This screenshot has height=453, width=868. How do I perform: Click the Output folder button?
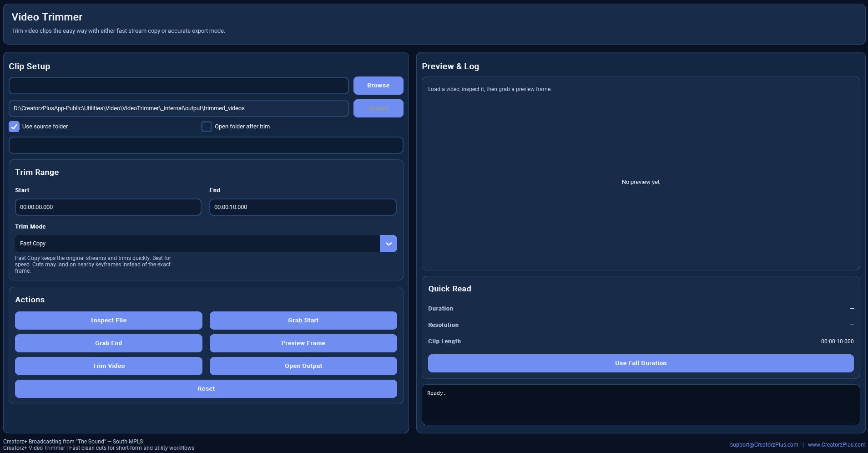(x=378, y=108)
